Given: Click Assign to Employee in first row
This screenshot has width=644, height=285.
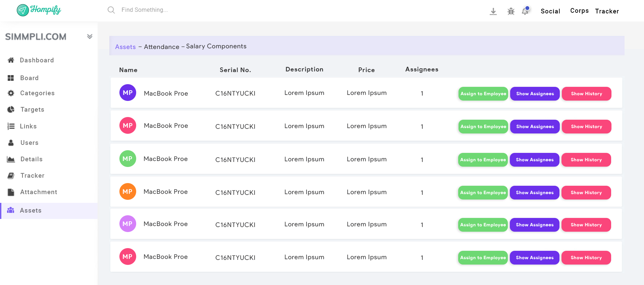Looking at the screenshot, I should point(483,94).
